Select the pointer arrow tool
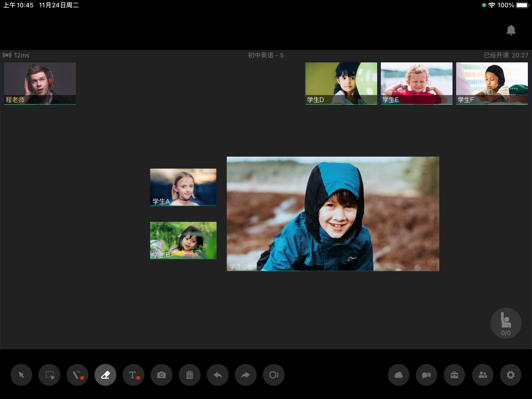Viewport: 532px width, 399px height. click(x=21, y=375)
